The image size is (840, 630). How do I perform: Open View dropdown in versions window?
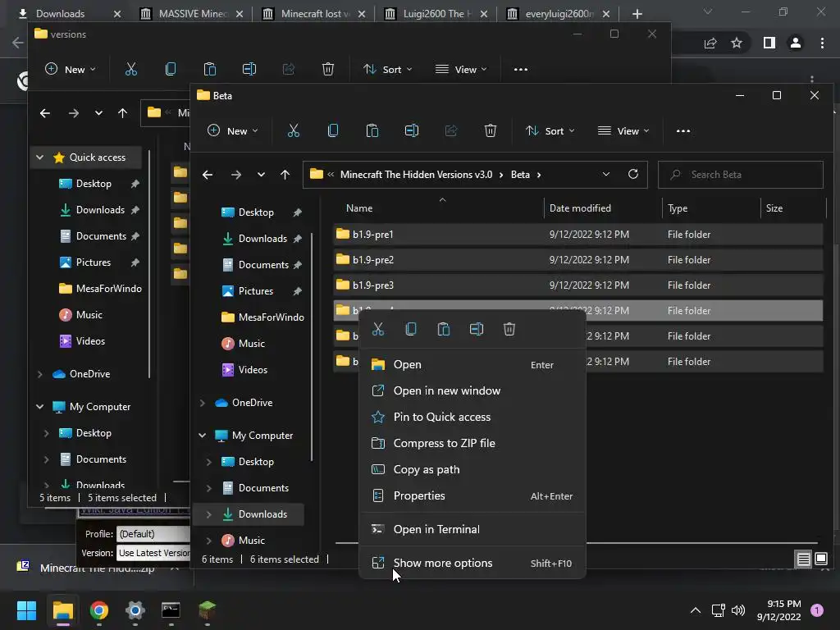click(x=461, y=70)
